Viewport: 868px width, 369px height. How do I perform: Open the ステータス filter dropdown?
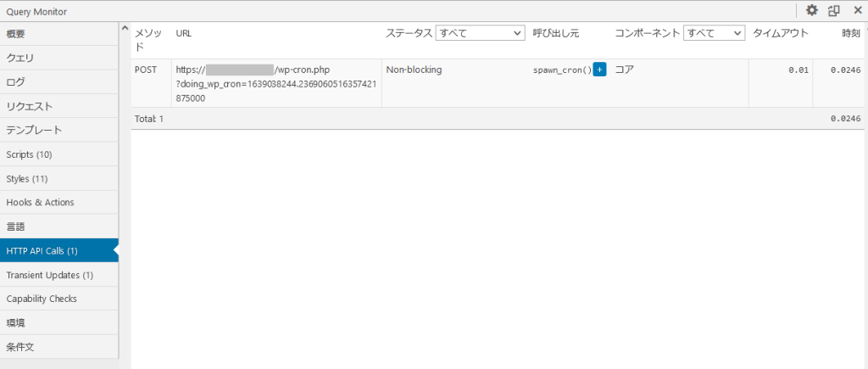tap(481, 33)
